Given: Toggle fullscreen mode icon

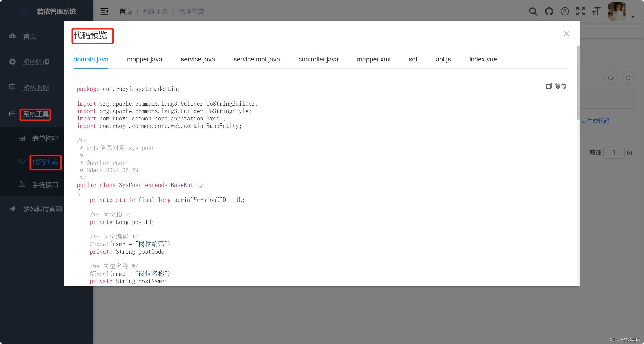Looking at the screenshot, I should tap(580, 12).
